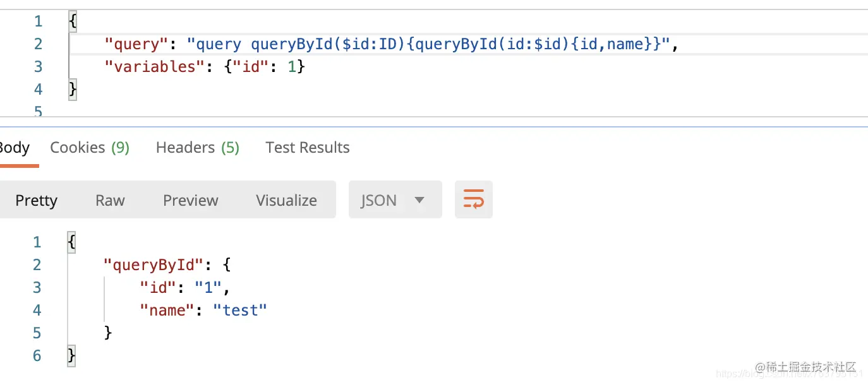Toggle the word wrap icon

[474, 199]
